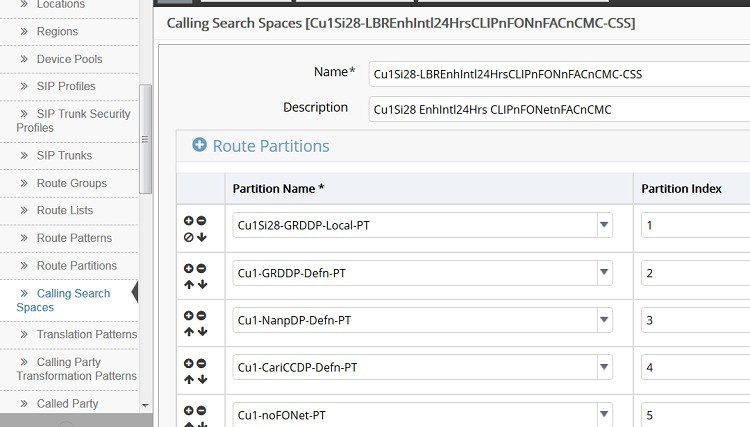Add a row after Cu1Si28-GRDDP-Local-PT partition
The width and height of the screenshot is (750, 427).
pyautogui.click(x=188, y=220)
